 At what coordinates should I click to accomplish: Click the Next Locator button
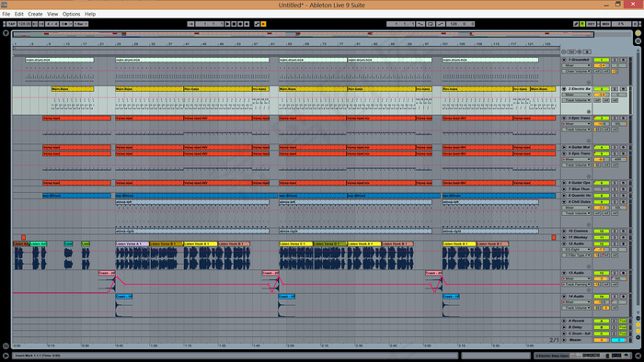[580, 51]
